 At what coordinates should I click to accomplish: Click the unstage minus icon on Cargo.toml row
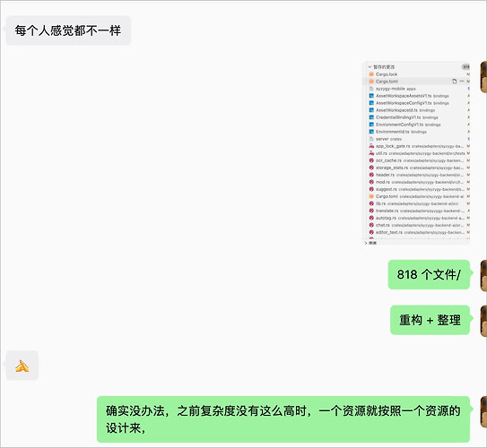[x=462, y=82]
